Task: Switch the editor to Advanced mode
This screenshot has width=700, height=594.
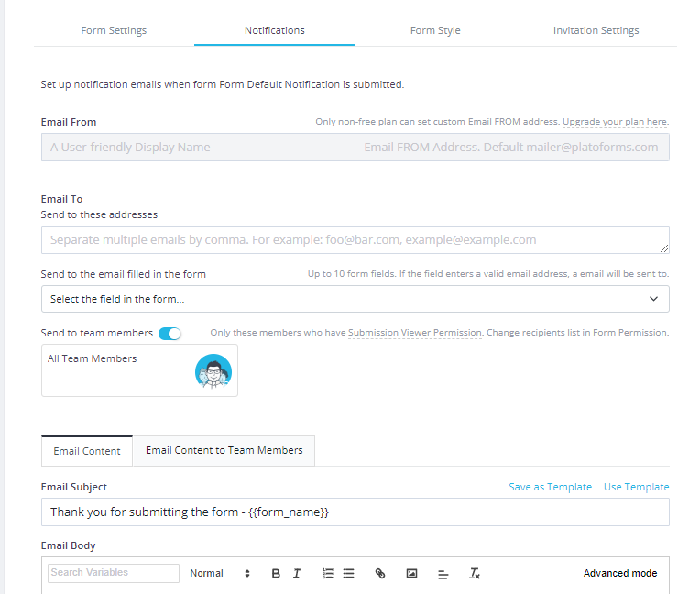Action: point(619,574)
